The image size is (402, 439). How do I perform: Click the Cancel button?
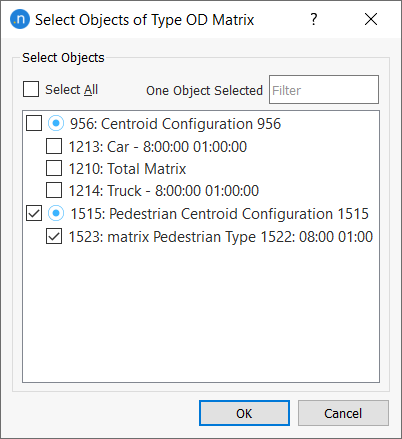tap(343, 413)
